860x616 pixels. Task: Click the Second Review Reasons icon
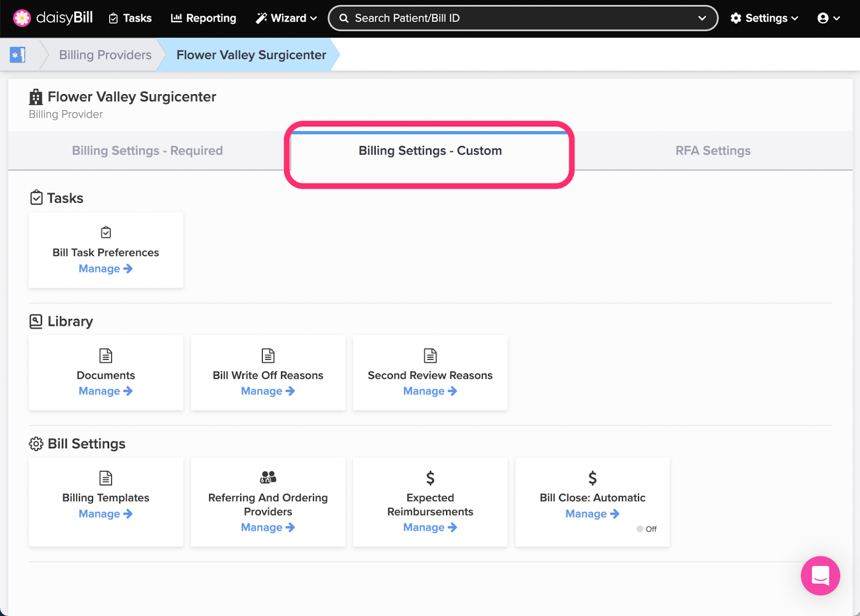431,355
